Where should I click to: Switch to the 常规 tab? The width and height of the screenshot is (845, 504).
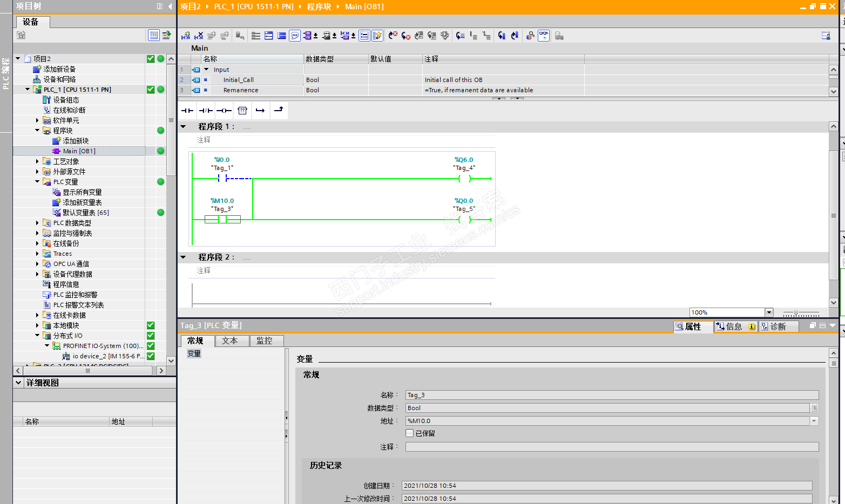tap(195, 341)
